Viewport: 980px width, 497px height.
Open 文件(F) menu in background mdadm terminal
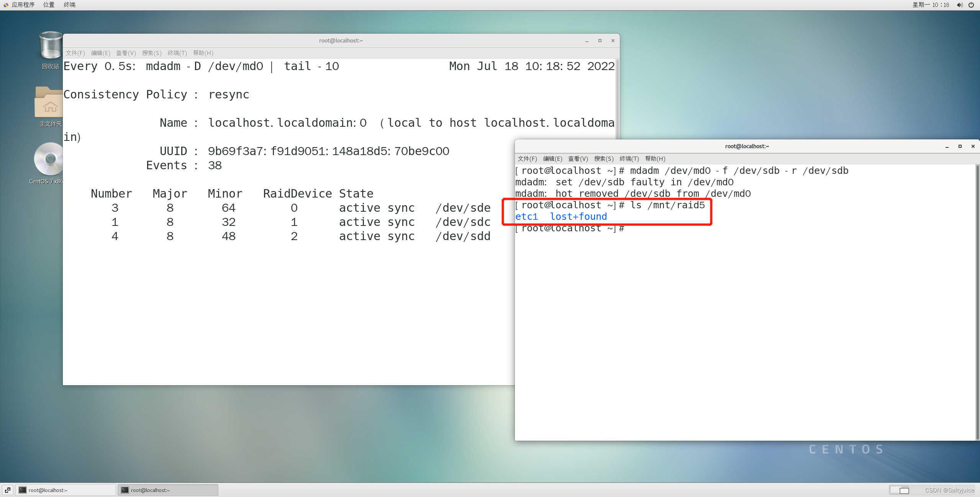pyautogui.click(x=75, y=53)
